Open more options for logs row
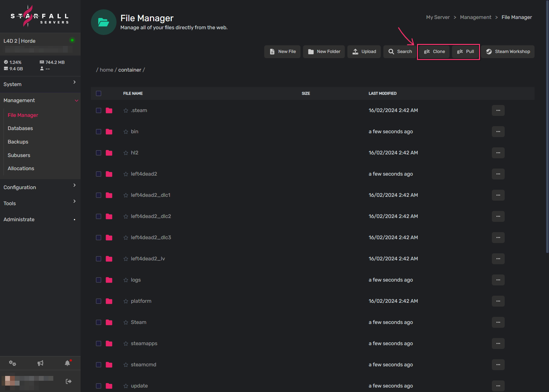 tap(498, 280)
